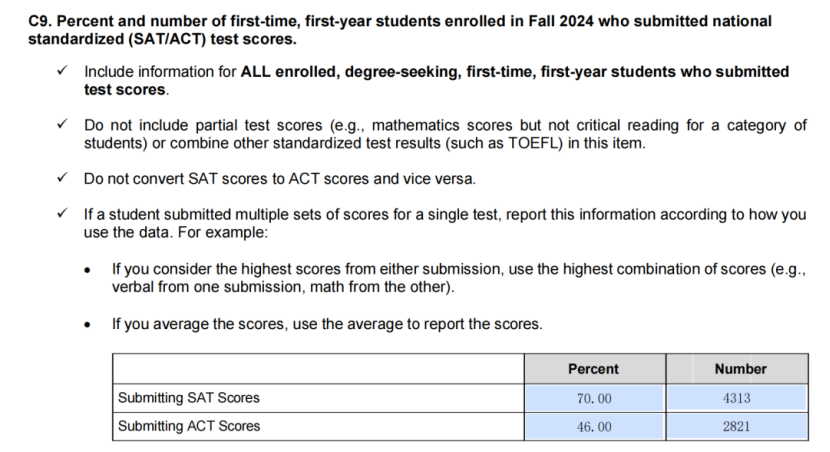Click the ACT percent field showing 46.00
Screen dimensions: 830x452
coord(594,426)
